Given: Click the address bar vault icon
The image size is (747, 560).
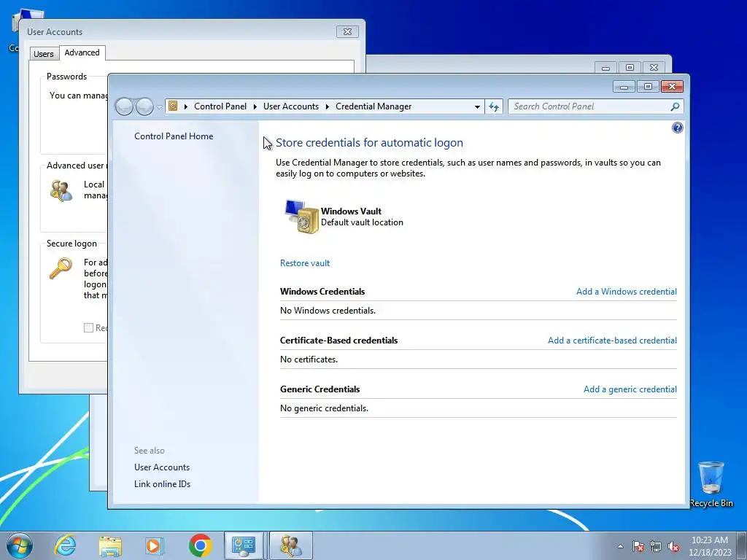Looking at the screenshot, I should (174, 106).
